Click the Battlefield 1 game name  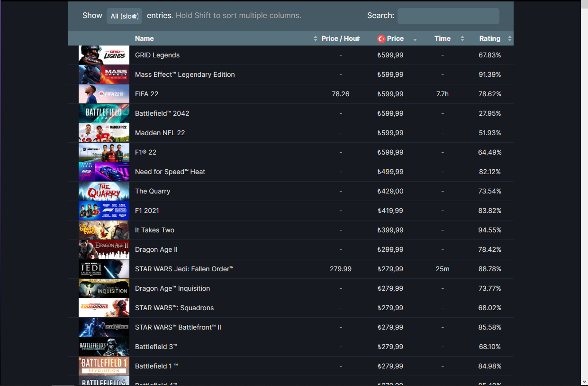[156, 366]
